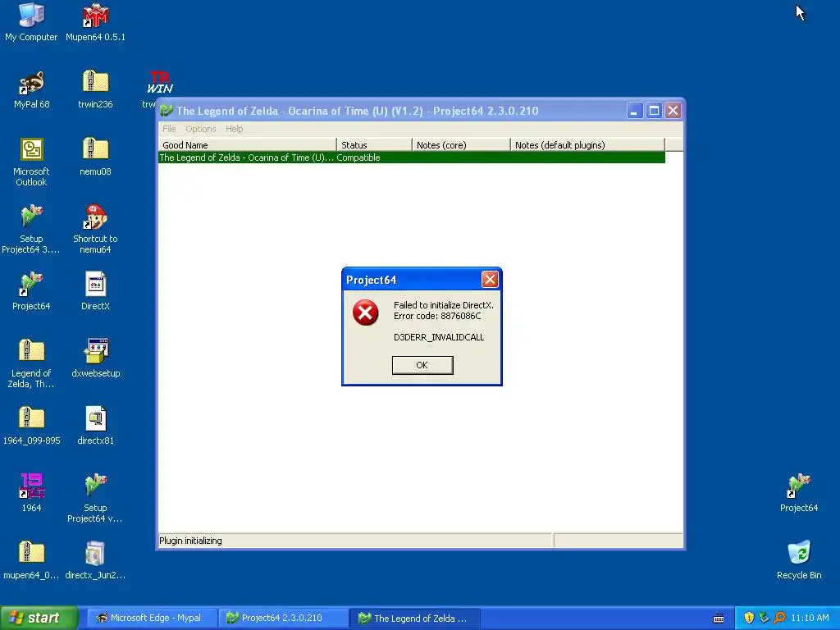Select the Mupen64 0.5.1 desktop icon
This screenshot has height=630, width=840.
click(x=95, y=21)
